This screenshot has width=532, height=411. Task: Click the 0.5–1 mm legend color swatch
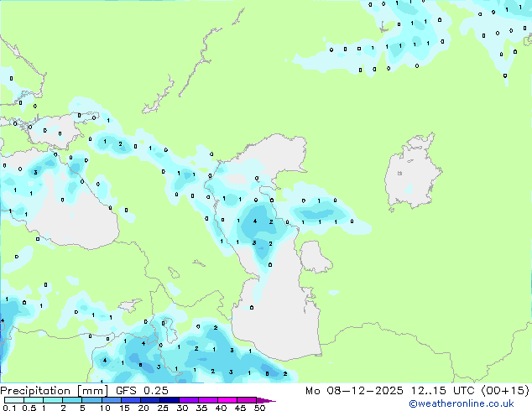[x=34, y=400]
